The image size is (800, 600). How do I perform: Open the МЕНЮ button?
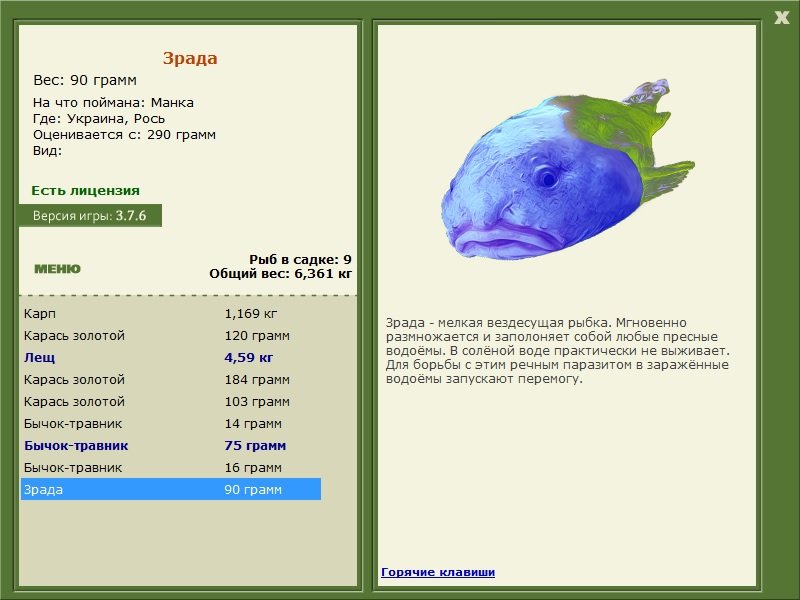click(x=57, y=269)
